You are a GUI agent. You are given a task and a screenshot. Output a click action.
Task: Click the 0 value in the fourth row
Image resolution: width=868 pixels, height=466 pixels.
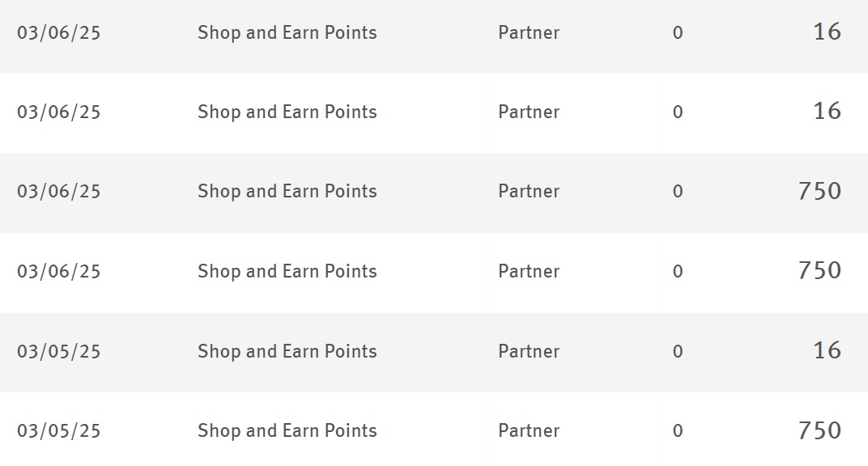pyautogui.click(x=678, y=271)
